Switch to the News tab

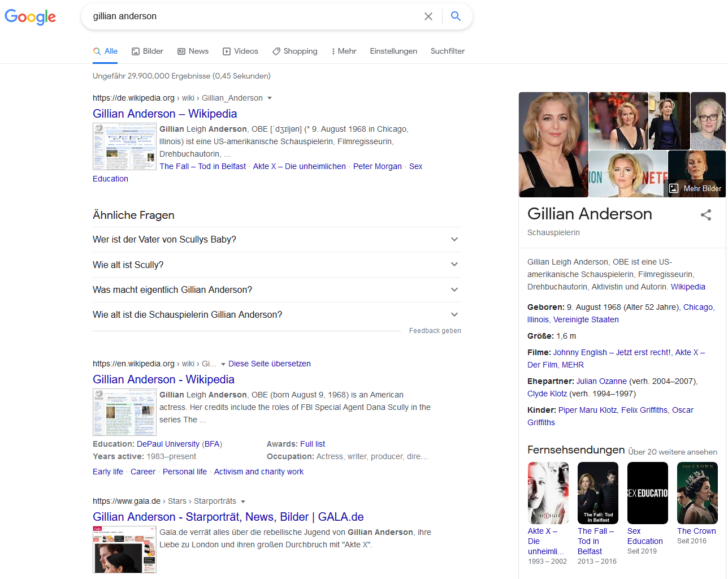pos(193,51)
